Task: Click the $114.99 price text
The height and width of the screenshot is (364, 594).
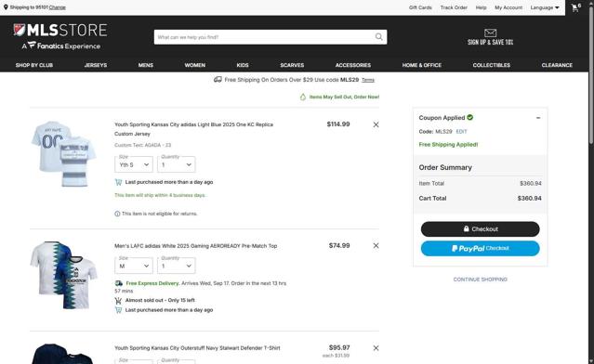Action: 338,124
